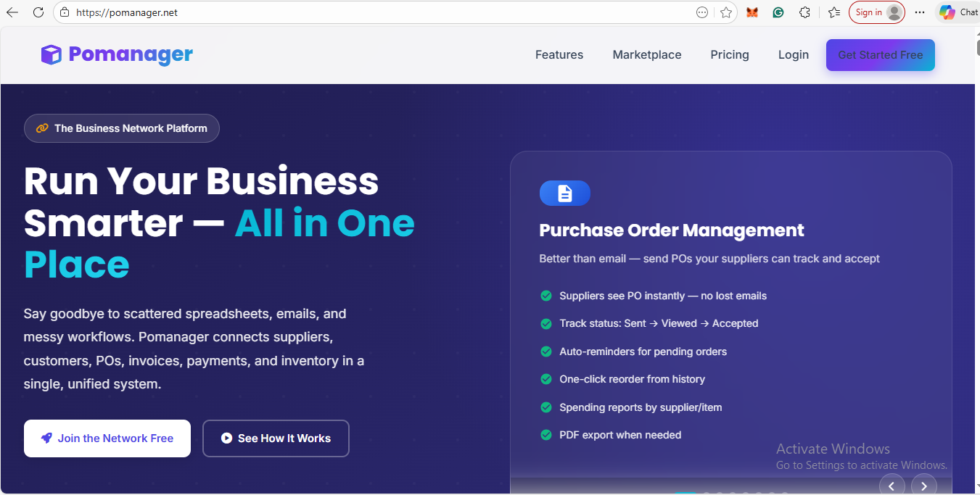The image size is (980, 495).
Task: View site information lock icon in address bar
Action: pos(65,12)
